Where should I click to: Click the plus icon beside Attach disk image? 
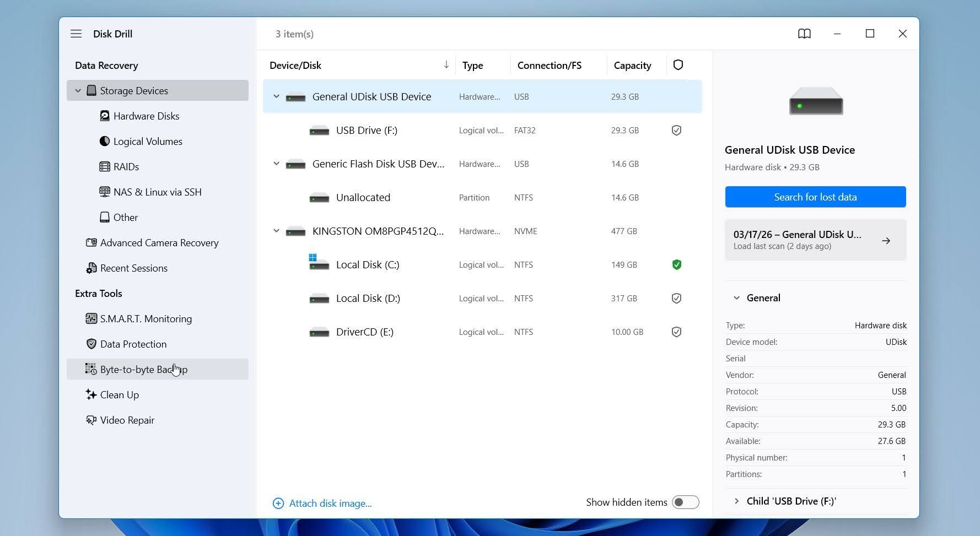click(278, 503)
